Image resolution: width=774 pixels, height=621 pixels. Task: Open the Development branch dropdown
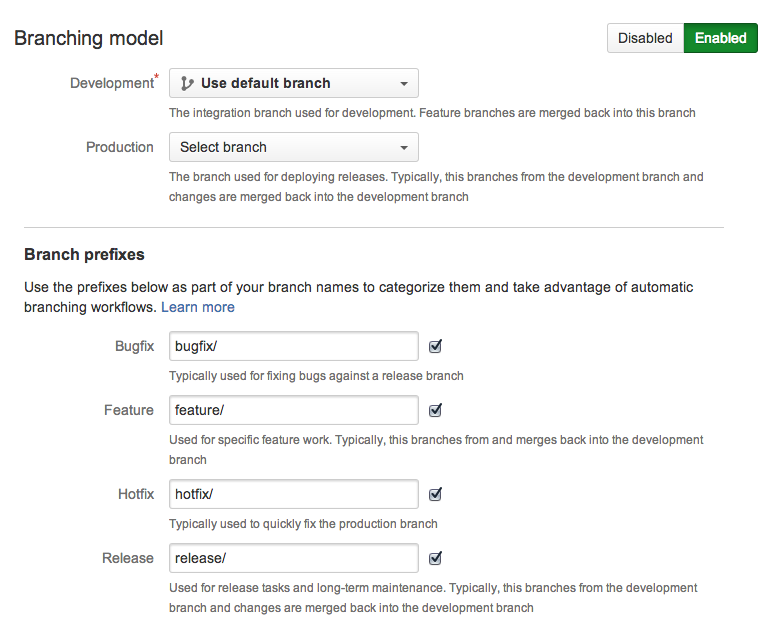click(x=293, y=83)
